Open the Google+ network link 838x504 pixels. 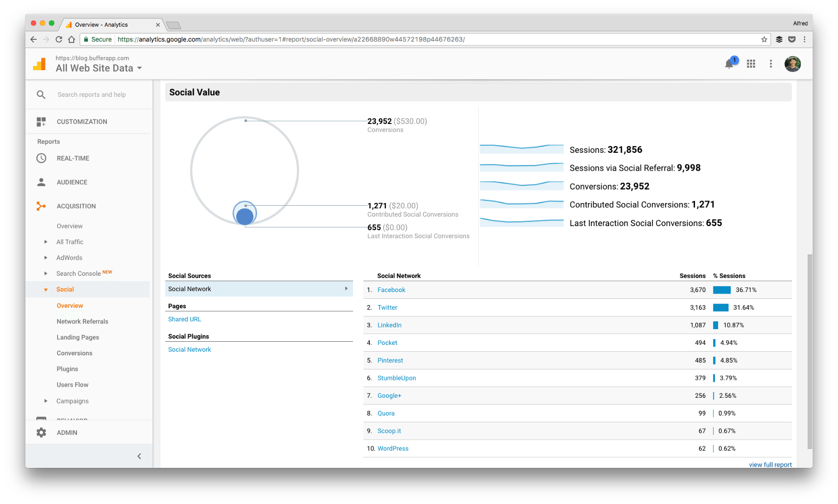[x=389, y=396]
